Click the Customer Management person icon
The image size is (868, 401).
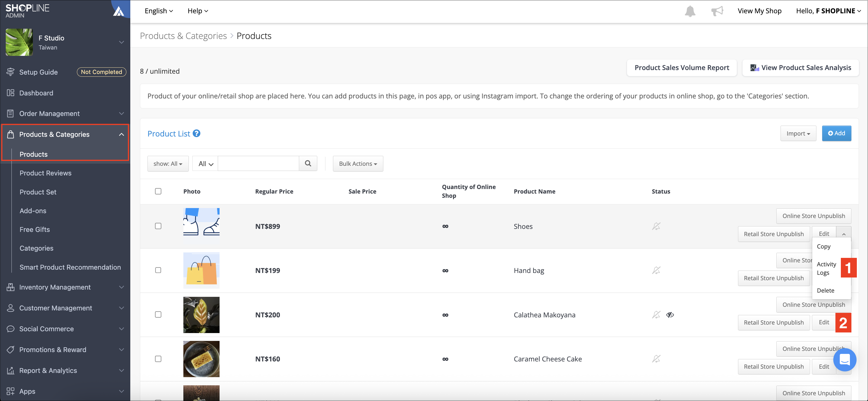pos(11,308)
